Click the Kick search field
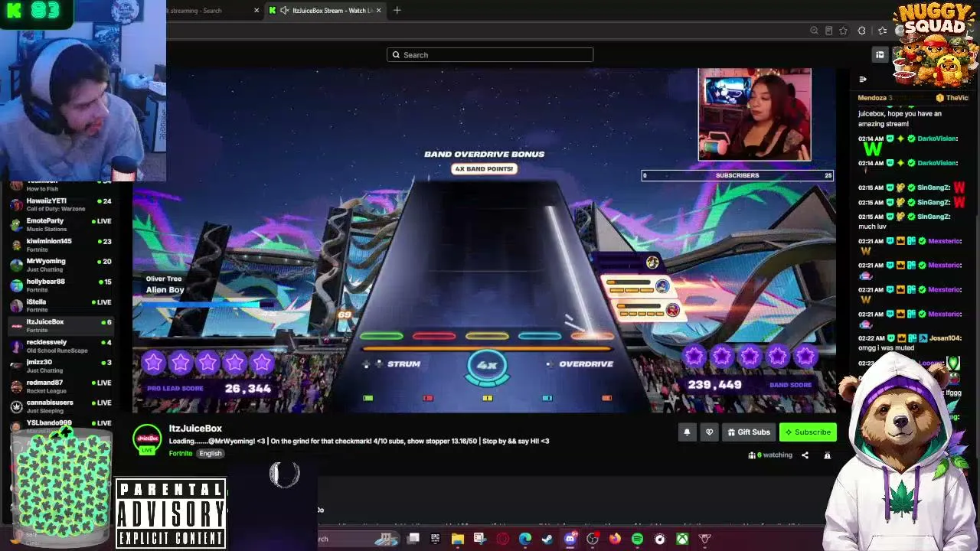The height and width of the screenshot is (551, 980). [490, 55]
